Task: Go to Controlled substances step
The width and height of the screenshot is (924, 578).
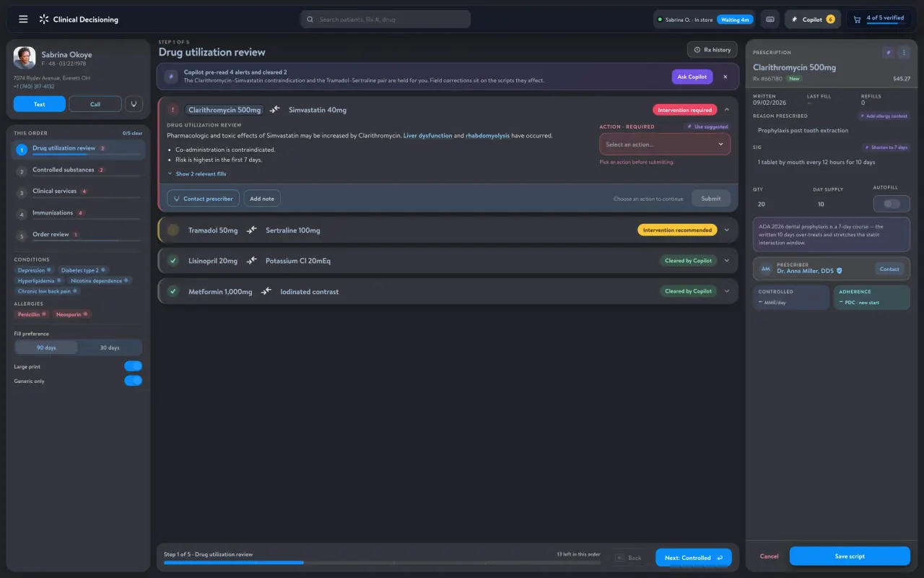Action: (78, 171)
